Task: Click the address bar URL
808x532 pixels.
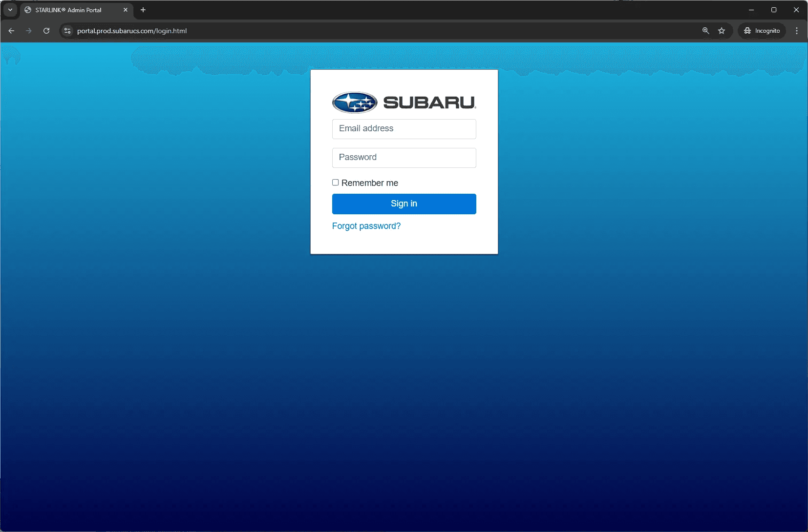Action: [132, 31]
